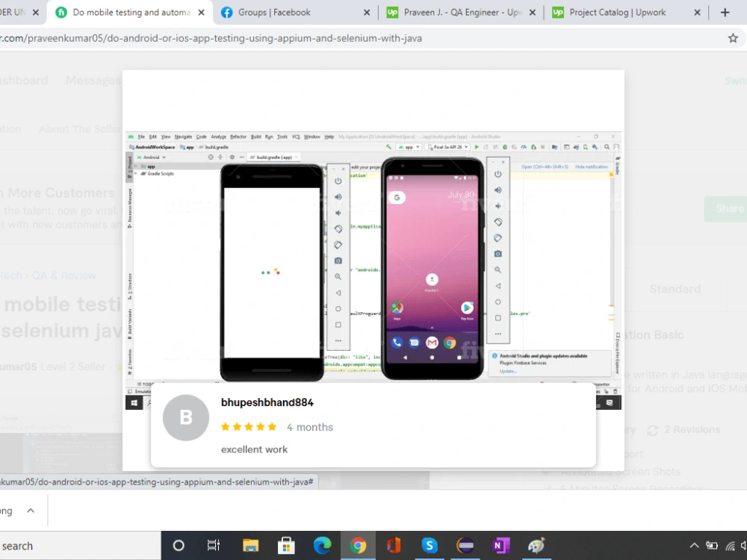Click the Windows taskbar search box
This screenshot has width=747, height=560.
click(x=80, y=546)
